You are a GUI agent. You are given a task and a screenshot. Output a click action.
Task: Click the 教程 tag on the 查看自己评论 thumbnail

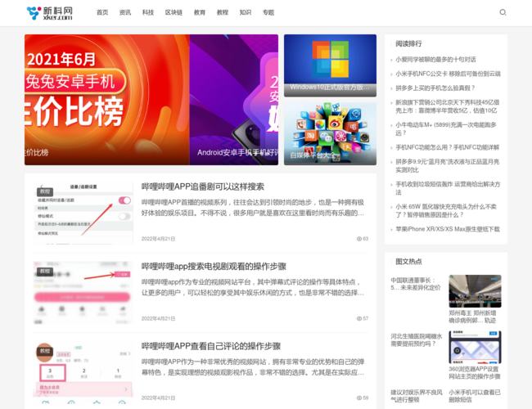tap(45, 351)
